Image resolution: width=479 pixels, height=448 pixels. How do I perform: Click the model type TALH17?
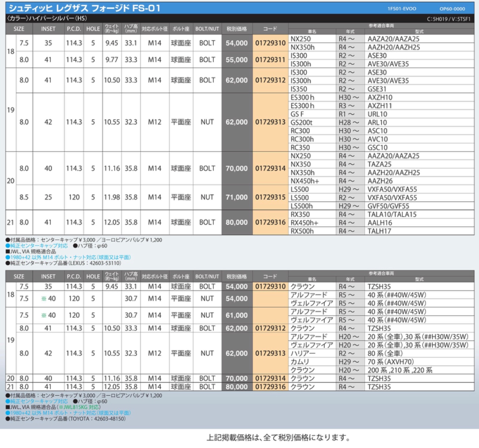[379, 231]
